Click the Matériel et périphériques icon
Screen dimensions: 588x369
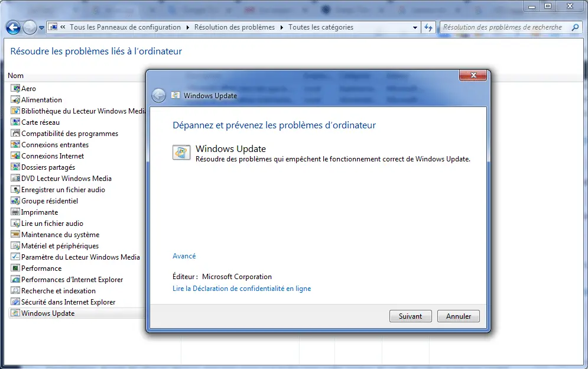(x=15, y=246)
